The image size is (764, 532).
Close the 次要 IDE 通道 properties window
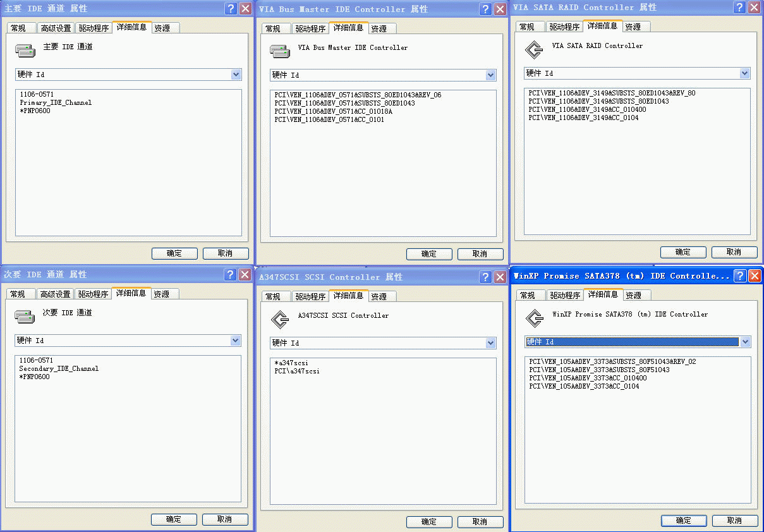coord(245,275)
